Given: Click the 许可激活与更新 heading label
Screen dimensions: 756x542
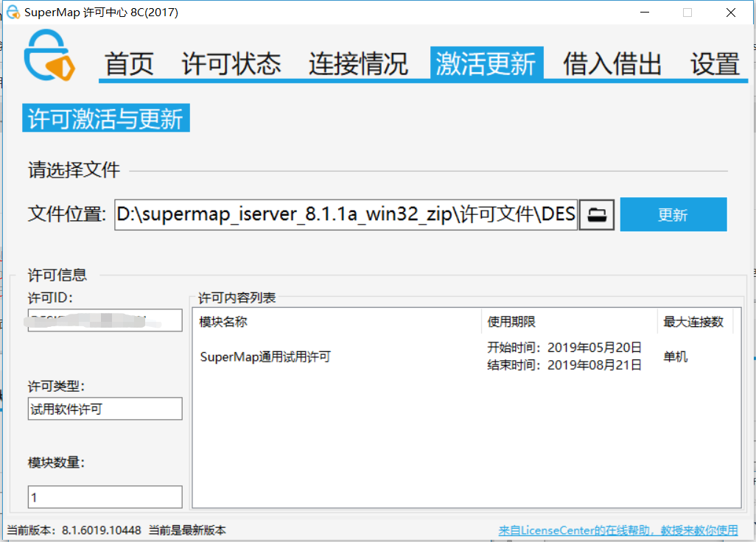Looking at the screenshot, I should pyautogui.click(x=105, y=118).
